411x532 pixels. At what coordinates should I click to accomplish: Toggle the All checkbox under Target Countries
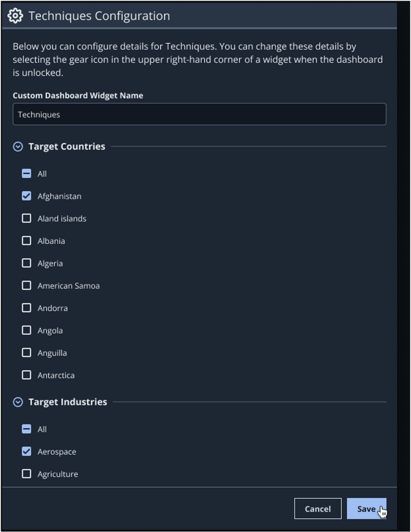tap(27, 173)
